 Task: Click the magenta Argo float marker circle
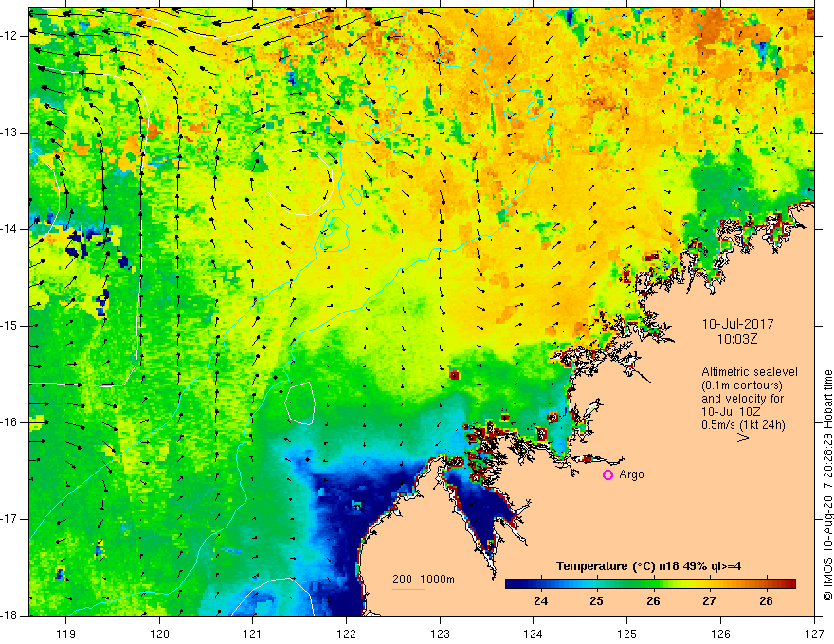tap(607, 475)
